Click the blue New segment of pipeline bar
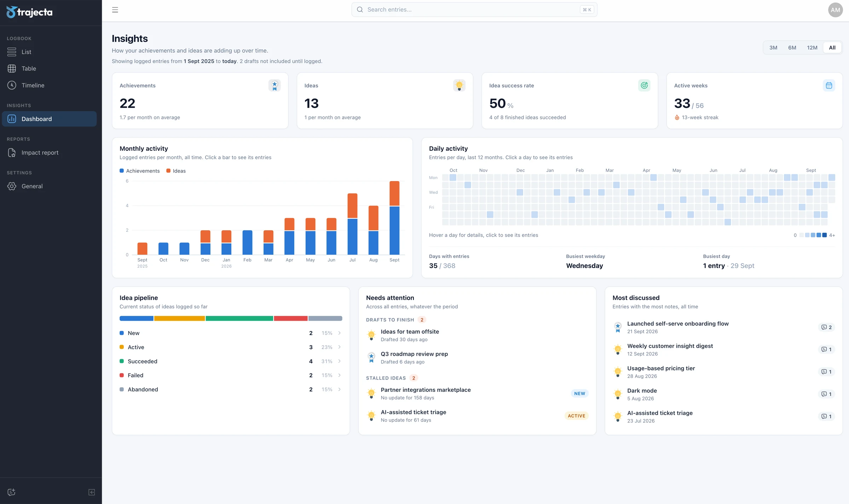 click(137, 318)
